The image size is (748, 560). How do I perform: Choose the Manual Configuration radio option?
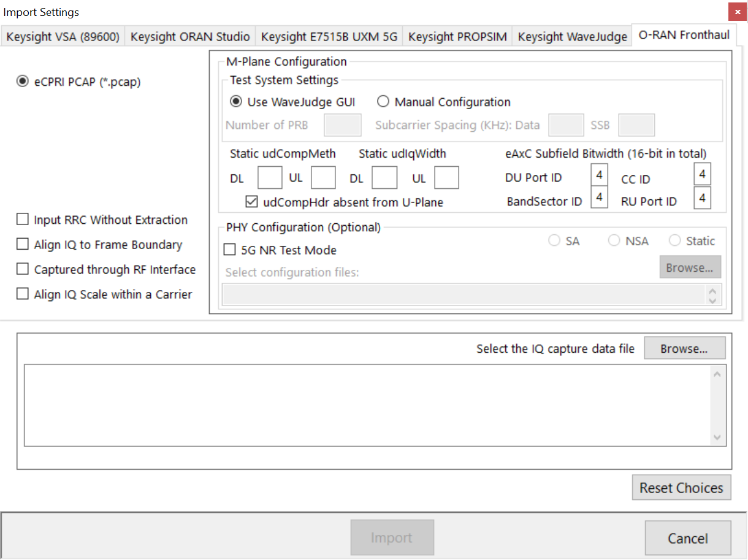click(383, 102)
